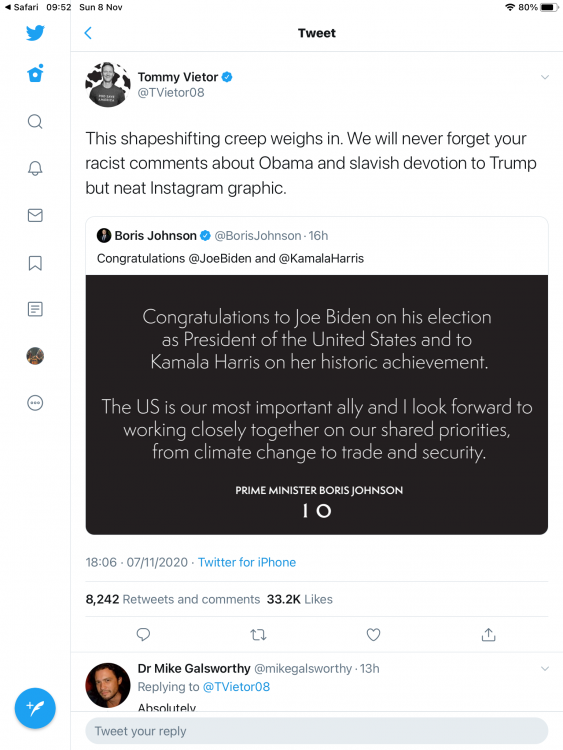Retweet the tweet using the retweet icon
Viewport: 563px width, 750px height.
tap(258, 635)
